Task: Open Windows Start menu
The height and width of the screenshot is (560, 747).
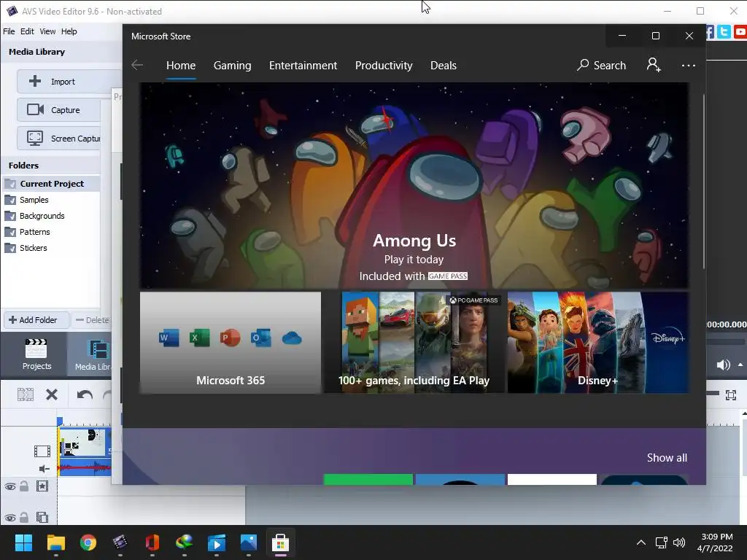Action: 23,542
